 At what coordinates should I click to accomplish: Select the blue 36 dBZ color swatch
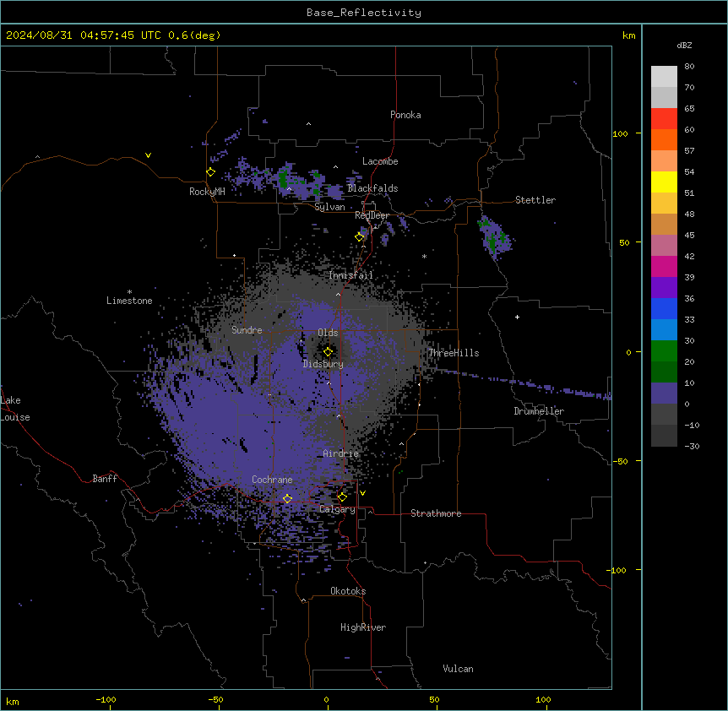[x=664, y=308]
